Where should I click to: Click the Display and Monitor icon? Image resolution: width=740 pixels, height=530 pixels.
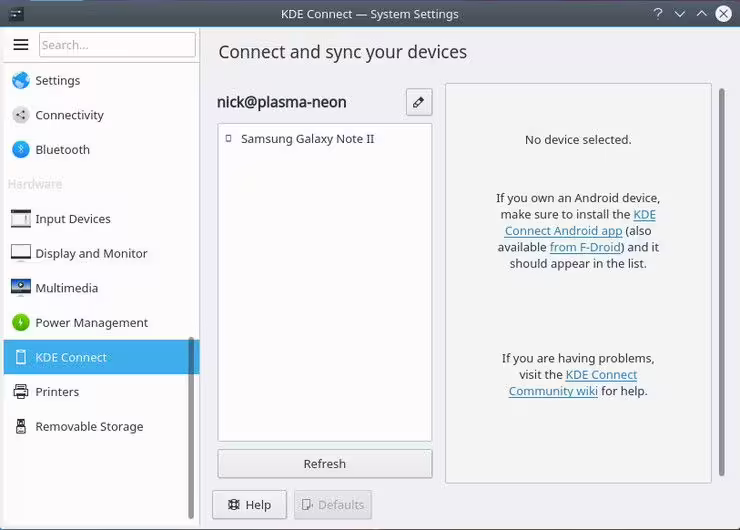[21, 253]
